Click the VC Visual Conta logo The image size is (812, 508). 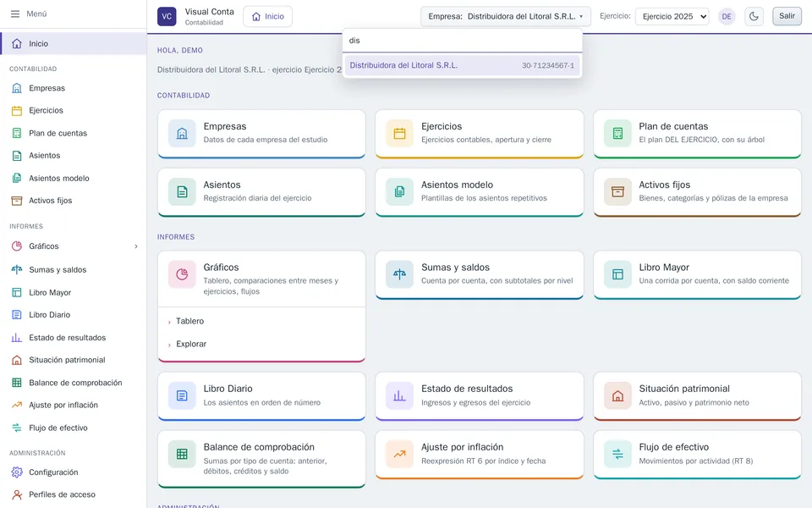pos(167,16)
